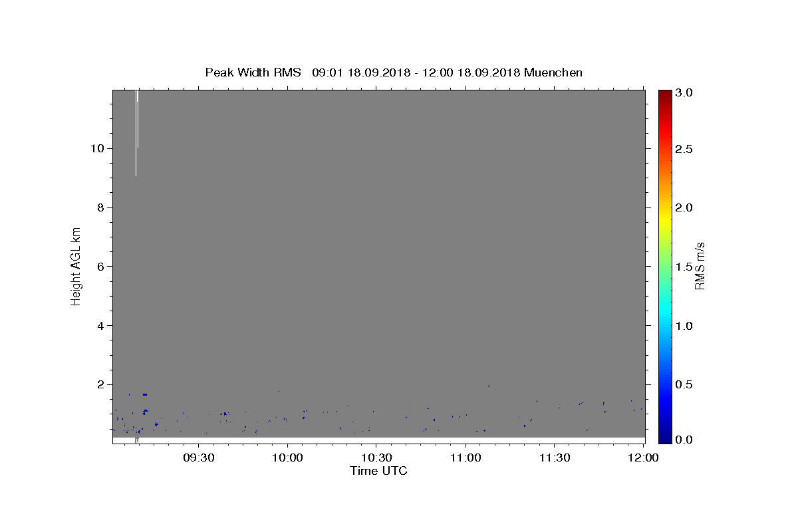The image size is (798, 532).
Task: Click 'Muenchen' in the plot title
Action: pyautogui.click(x=553, y=72)
